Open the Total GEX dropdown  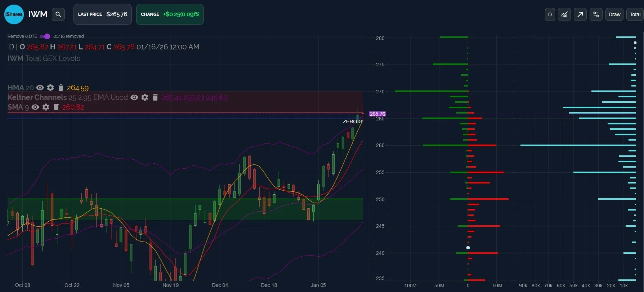coord(635,14)
